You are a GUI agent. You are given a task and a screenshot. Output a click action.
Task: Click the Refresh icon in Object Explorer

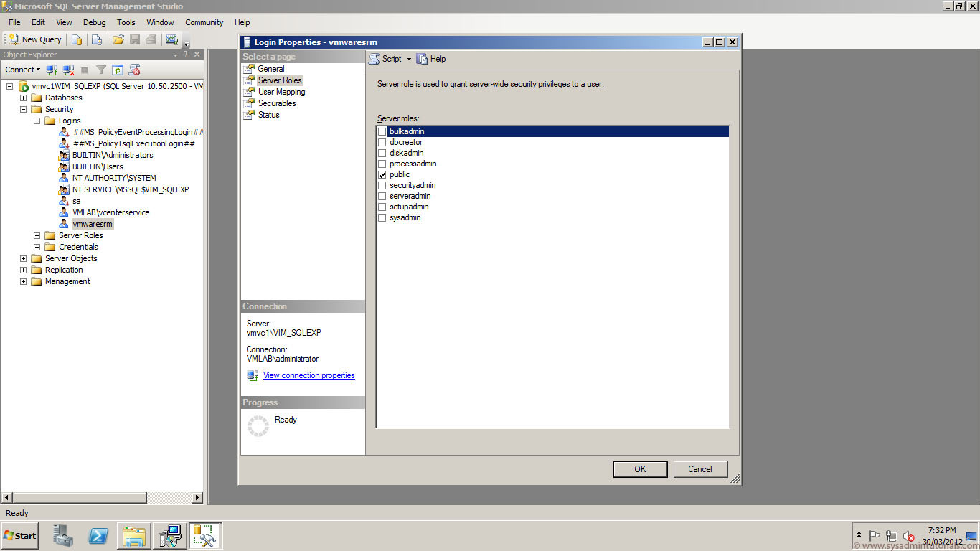(118, 70)
